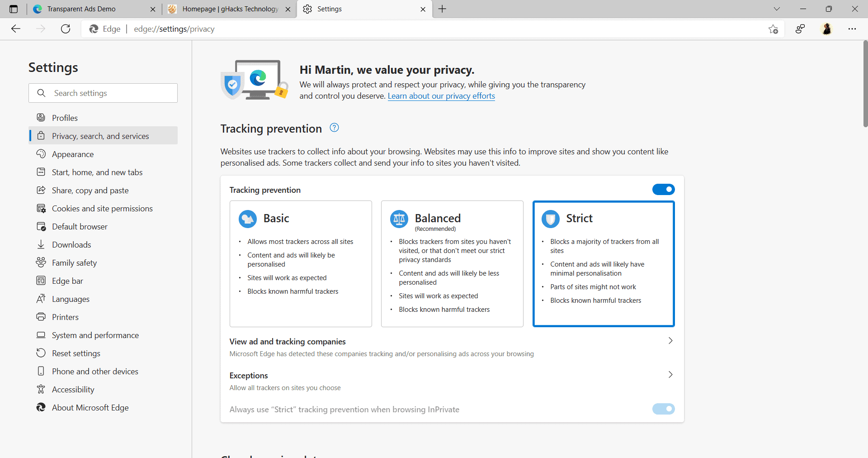Click inside the Search settings field
Viewport: 868px width, 458px height.
(103, 93)
